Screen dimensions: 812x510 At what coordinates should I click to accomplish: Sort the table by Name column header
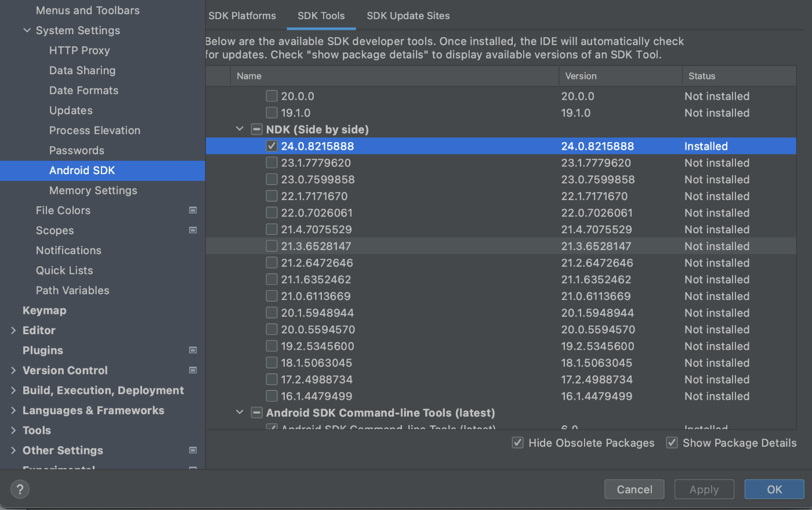(394, 76)
